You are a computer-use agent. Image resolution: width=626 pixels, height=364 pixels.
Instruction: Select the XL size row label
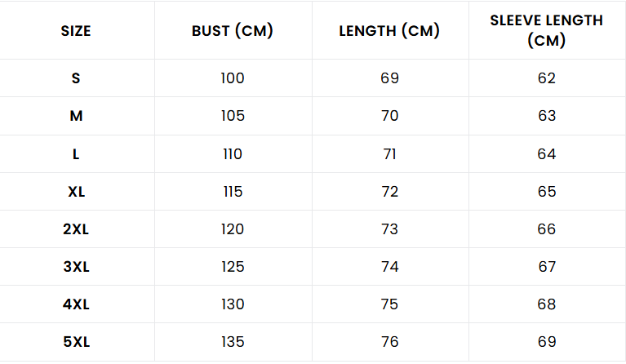click(x=76, y=192)
